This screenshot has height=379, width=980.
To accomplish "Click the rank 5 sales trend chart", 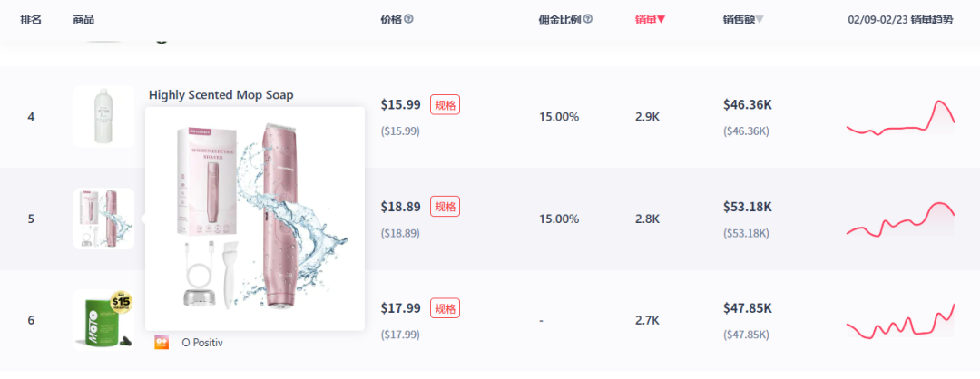I will click(901, 219).
